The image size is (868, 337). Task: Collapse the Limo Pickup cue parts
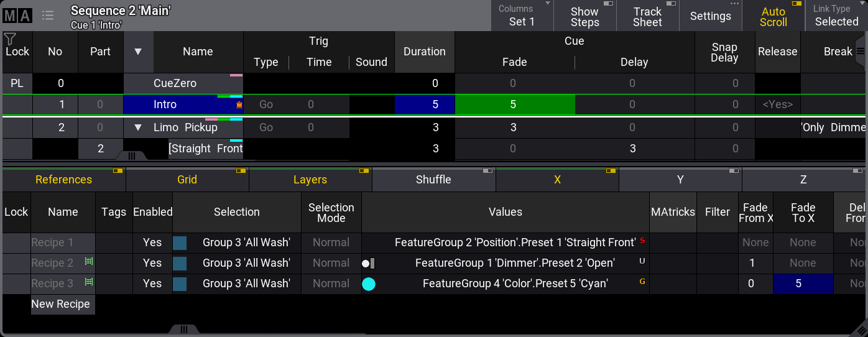point(138,127)
